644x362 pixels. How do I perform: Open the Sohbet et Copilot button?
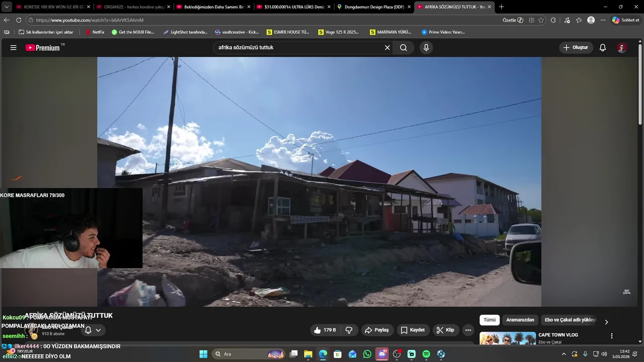point(625,20)
